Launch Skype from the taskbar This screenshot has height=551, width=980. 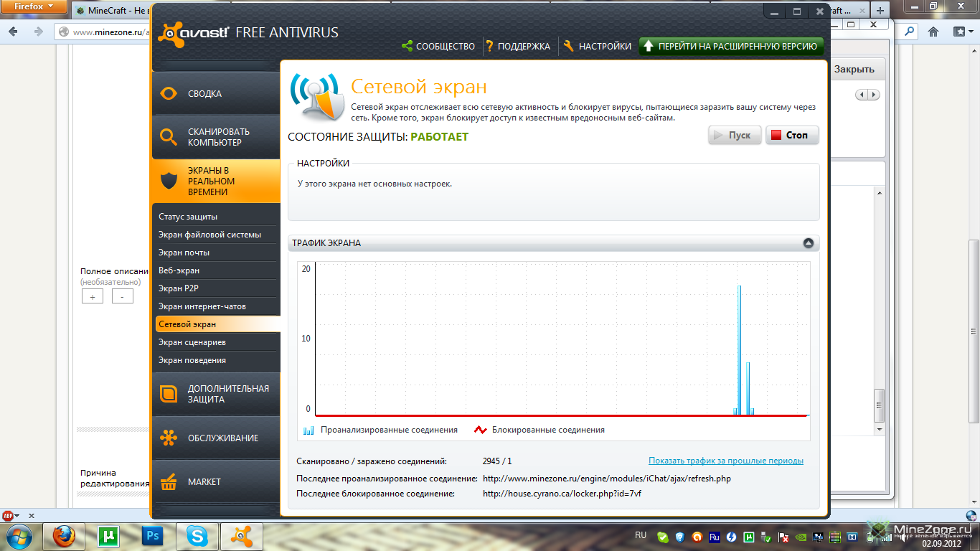(197, 536)
